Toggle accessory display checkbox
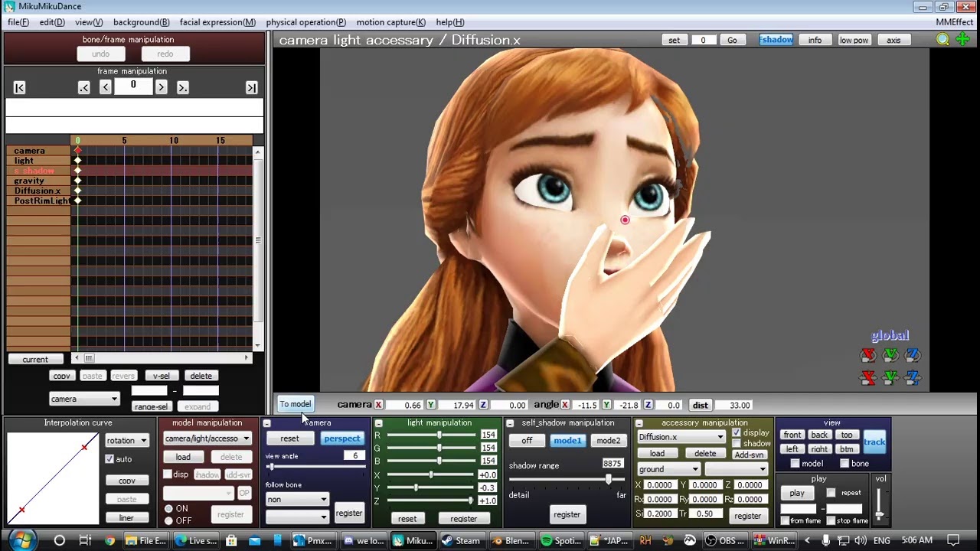 click(x=737, y=433)
